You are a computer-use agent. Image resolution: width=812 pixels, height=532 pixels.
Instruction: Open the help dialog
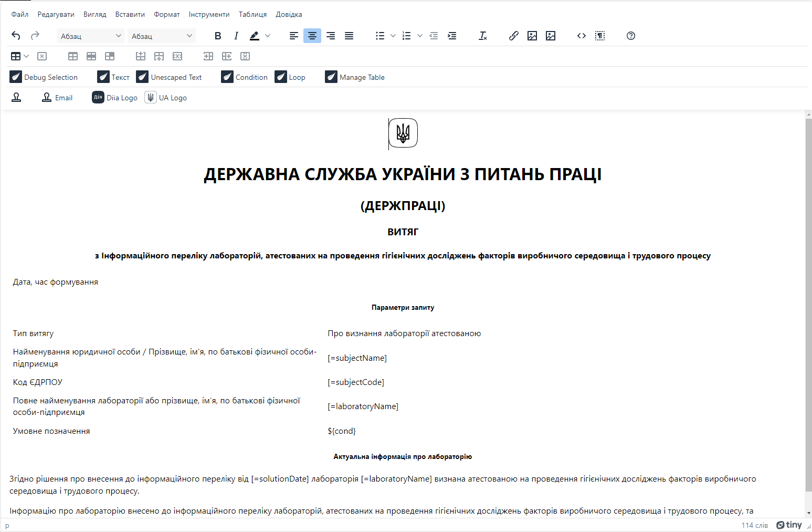coord(631,36)
